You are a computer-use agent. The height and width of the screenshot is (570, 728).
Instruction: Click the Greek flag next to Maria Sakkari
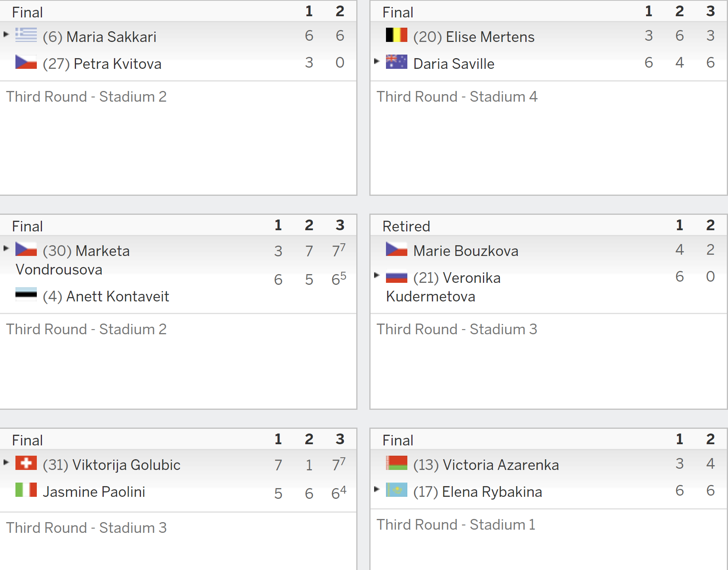tap(26, 35)
